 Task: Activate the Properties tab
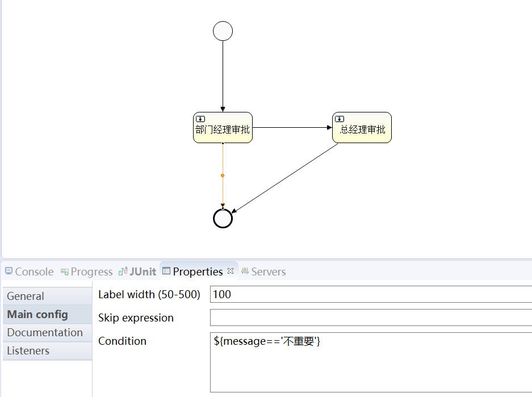click(x=198, y=271)
